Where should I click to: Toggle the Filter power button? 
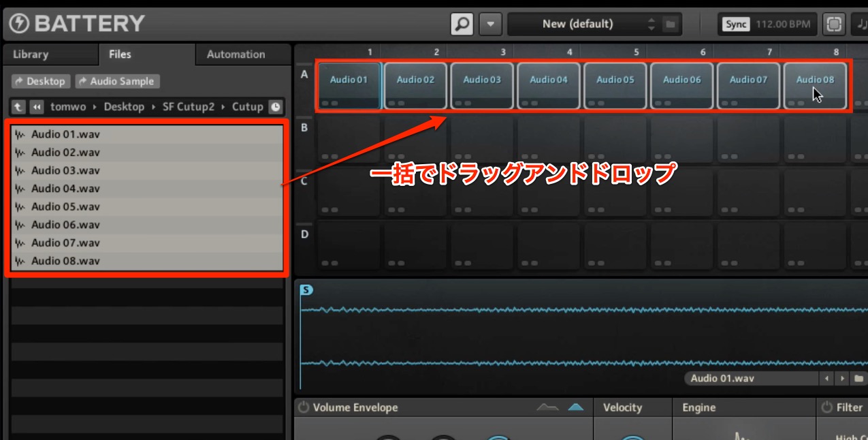click(826, 407)
